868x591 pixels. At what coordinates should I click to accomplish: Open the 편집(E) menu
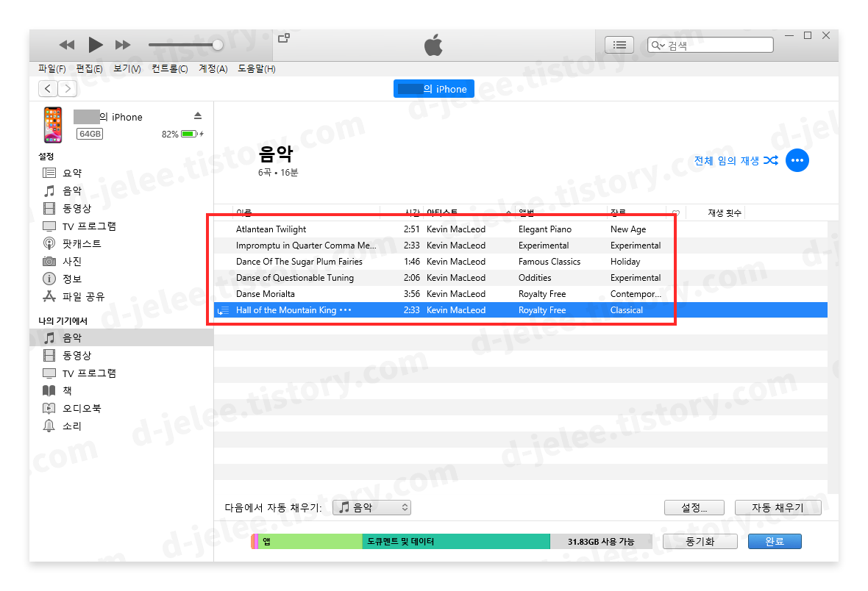pyautogui.click(x=89, y=68)
